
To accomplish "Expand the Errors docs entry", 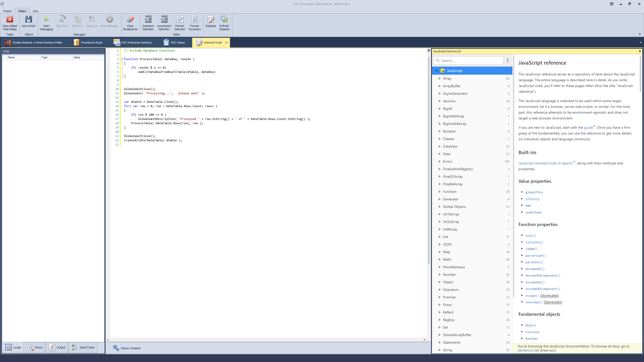I will click(x=439, y=161).
